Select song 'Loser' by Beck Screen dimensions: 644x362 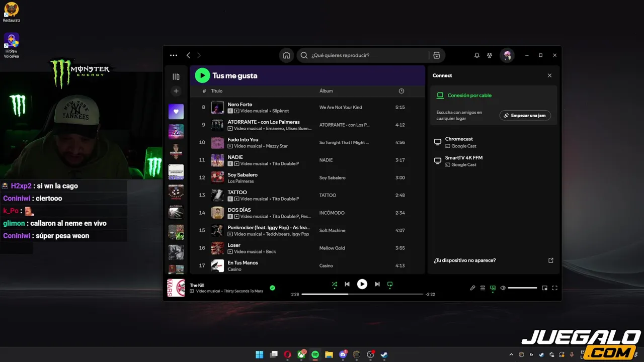[x=234, y=245]
